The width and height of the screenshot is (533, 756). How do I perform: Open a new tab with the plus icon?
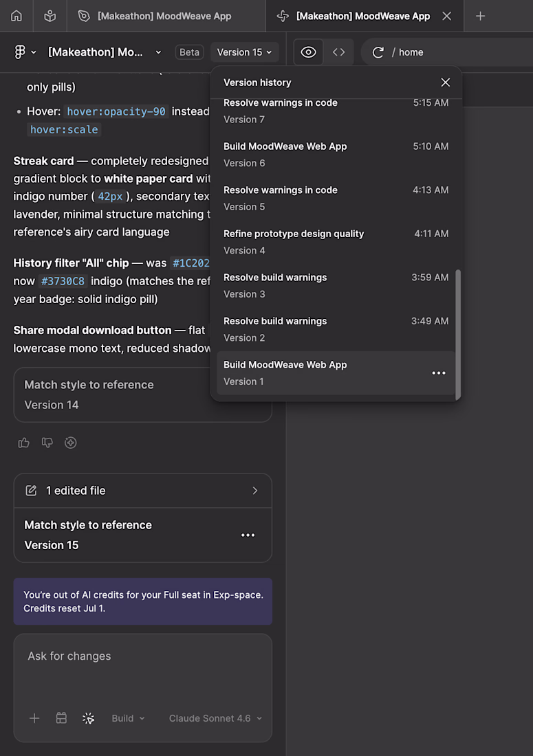point(480,16)
